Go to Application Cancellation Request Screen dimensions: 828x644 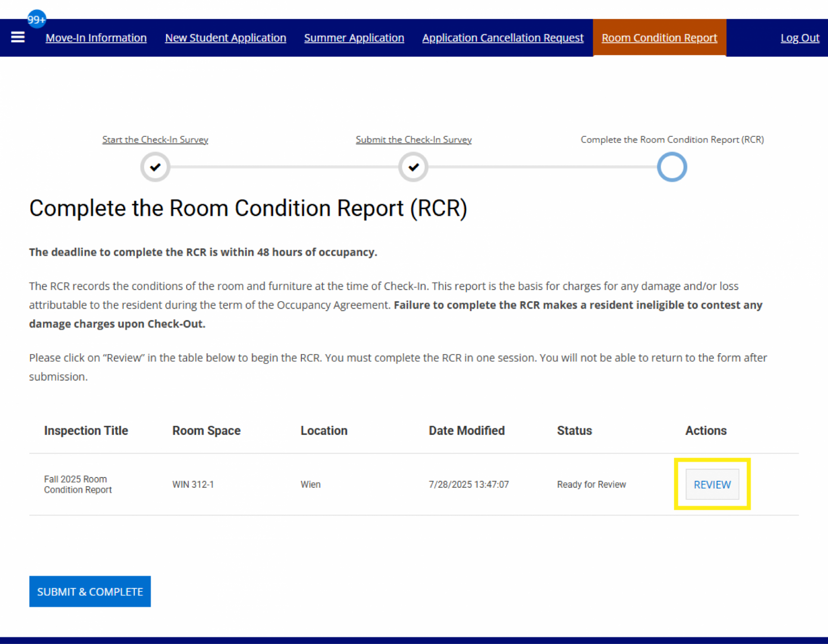pos(502,38)
